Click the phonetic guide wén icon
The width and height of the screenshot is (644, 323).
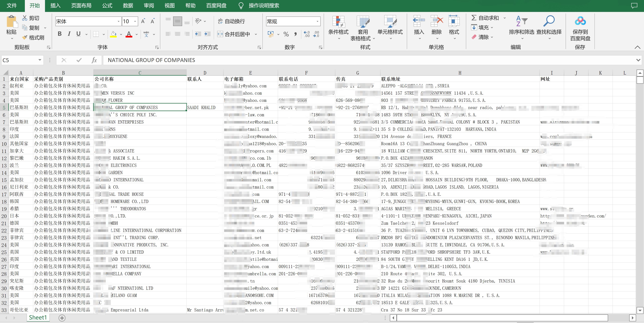pyautogui.click(x=146, y=34)
